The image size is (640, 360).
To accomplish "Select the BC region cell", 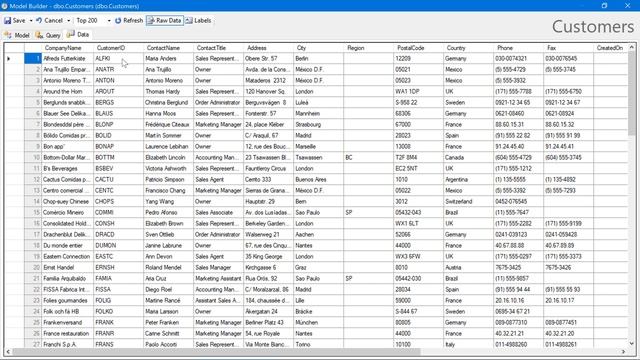I will click(368, 158).
